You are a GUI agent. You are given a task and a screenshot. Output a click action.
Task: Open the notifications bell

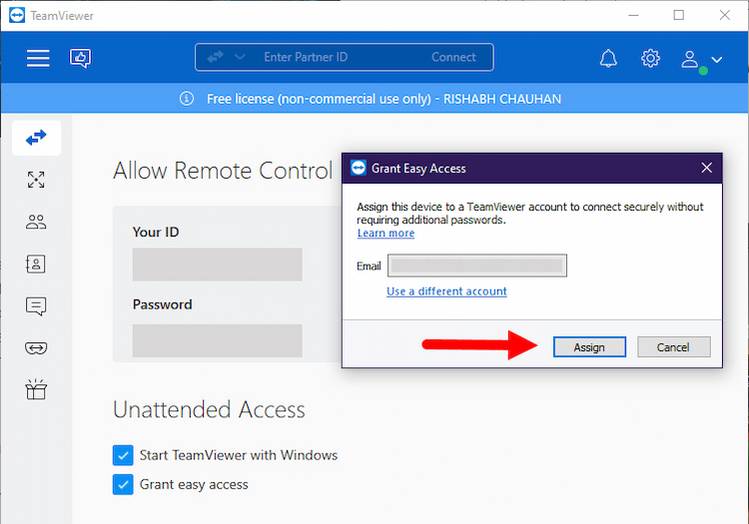click(x=608, y=58)
